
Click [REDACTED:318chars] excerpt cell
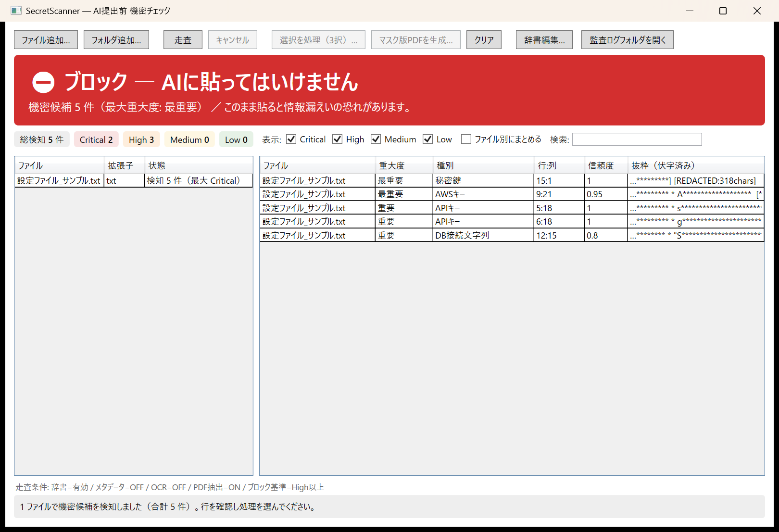(696, 181)
